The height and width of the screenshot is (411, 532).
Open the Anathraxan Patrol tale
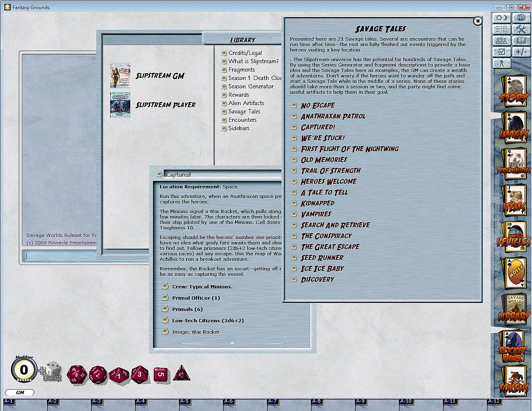click(x=333, y=116)
